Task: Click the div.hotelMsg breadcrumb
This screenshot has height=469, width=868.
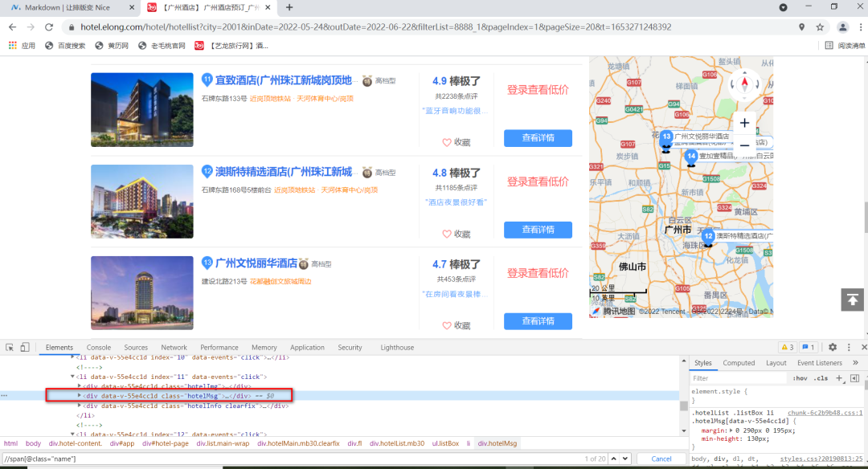Action: (497, 443)
